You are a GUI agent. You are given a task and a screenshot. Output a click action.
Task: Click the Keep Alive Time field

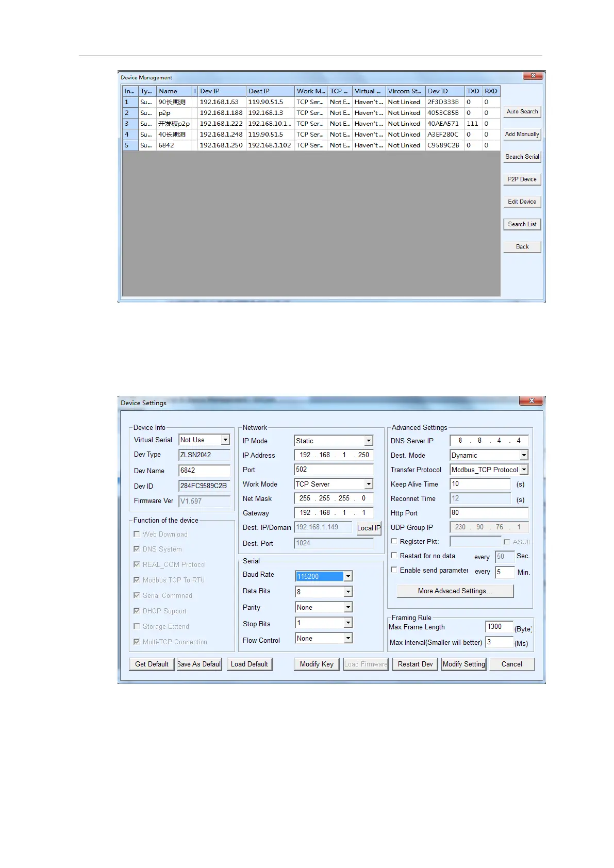pyautogui.click(x=480, y=484)
